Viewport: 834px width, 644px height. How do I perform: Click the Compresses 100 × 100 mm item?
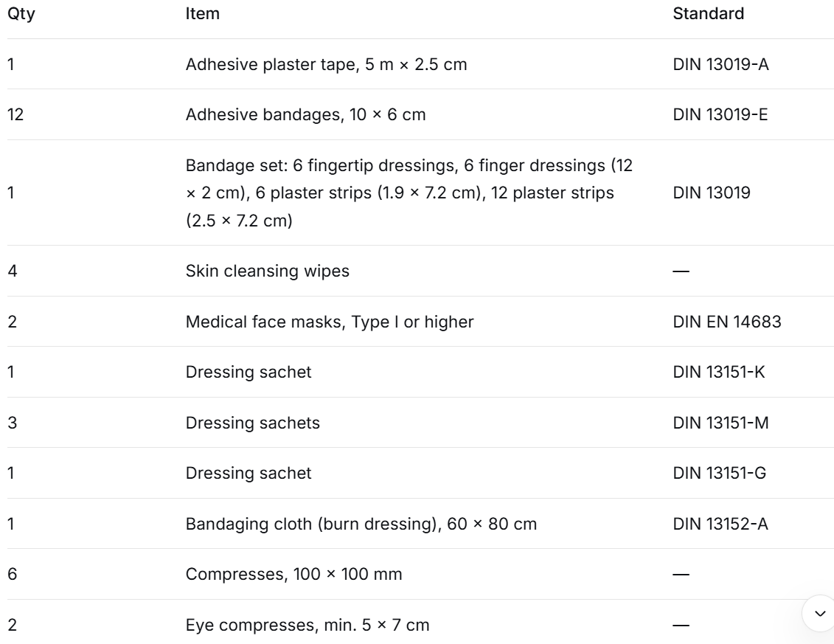[x=293, y=574]
